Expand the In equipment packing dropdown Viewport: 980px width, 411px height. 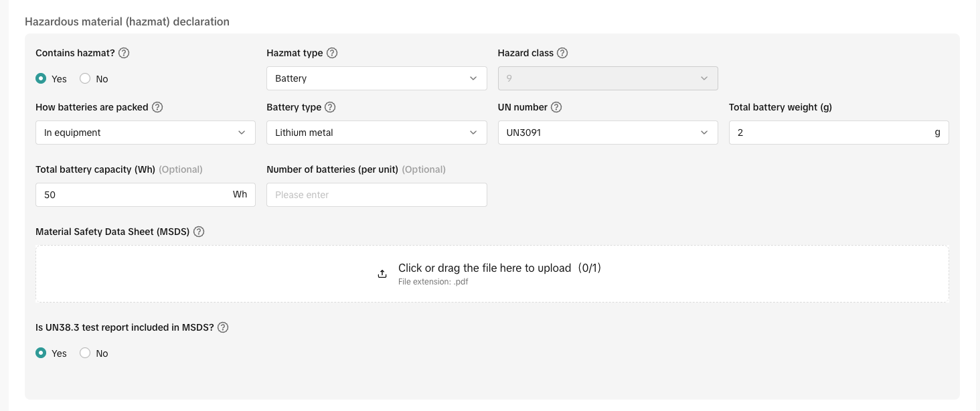[145, 133]
